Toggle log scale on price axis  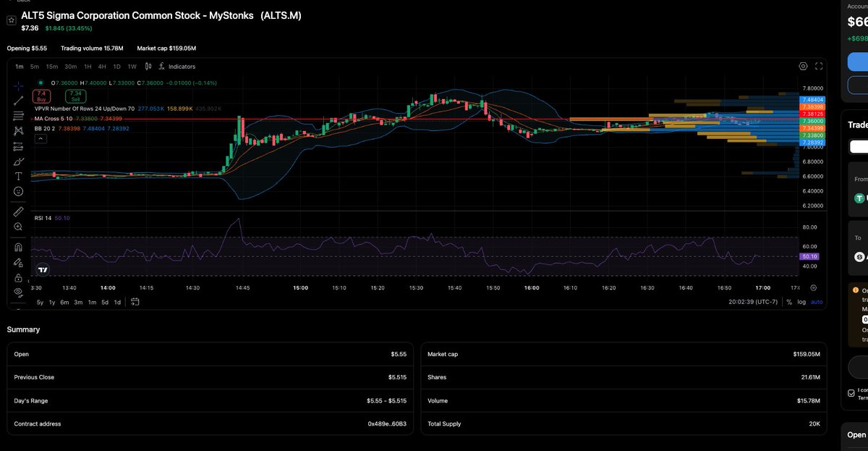coord(801,302)
